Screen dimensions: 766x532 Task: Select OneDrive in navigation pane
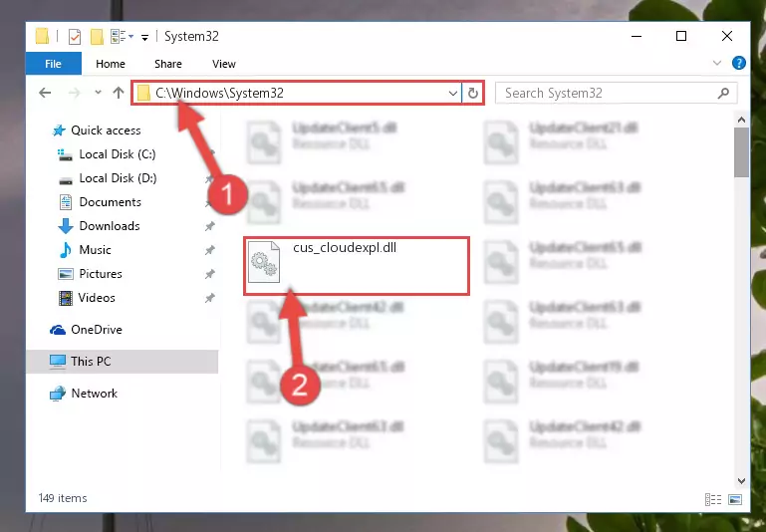click(x=97, y=330)
